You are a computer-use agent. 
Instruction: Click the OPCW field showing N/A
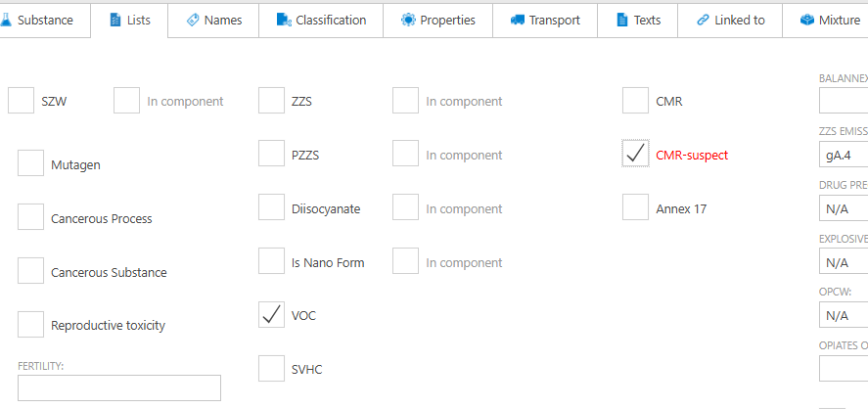[x=843, y=315]
